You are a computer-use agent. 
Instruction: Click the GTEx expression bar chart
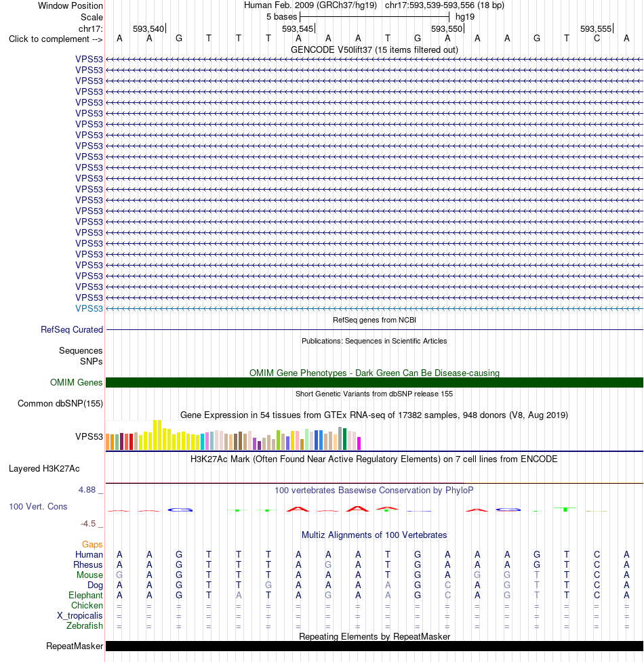click(233, 435)
